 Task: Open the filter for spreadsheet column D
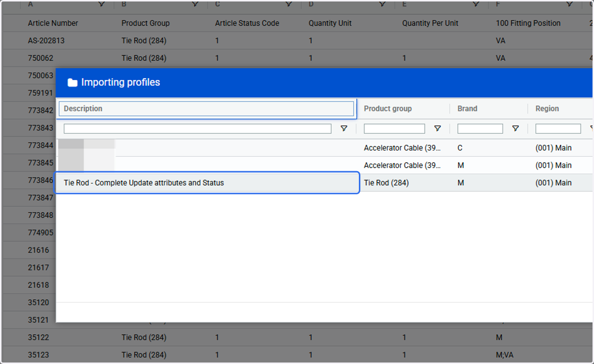[382, 4]
